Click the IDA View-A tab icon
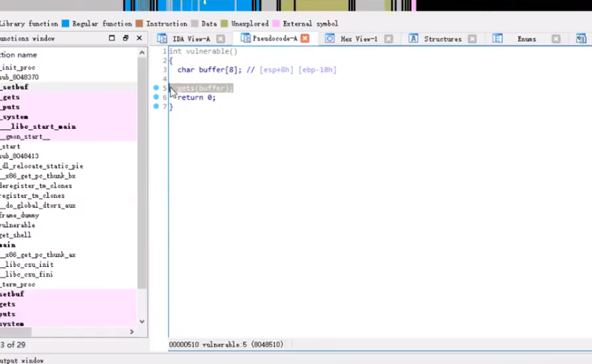This screenshot has height=364, width=592. (162, 39)
